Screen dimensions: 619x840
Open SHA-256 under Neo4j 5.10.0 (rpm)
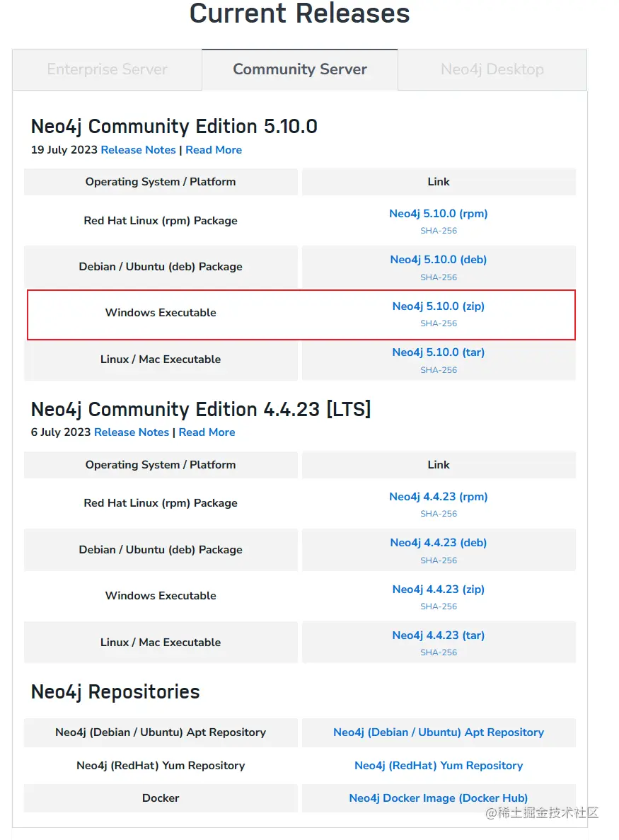pyautogui.click(x=439, y=231)
